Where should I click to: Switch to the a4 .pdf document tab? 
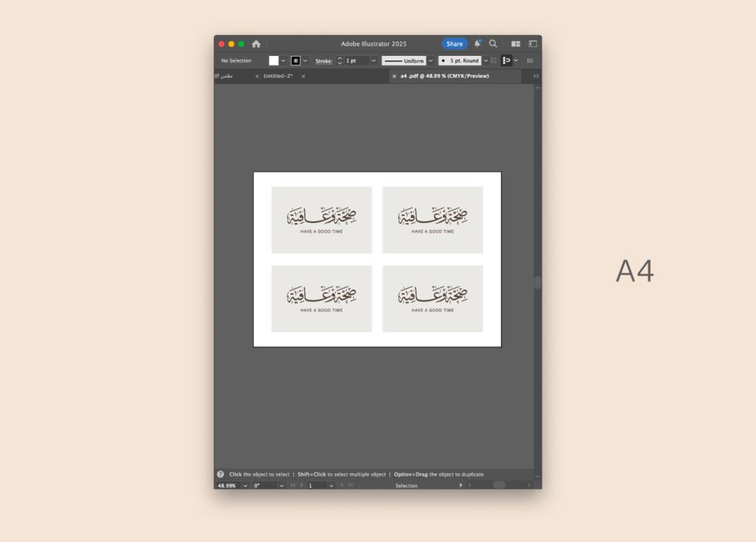tap(445, 76)
